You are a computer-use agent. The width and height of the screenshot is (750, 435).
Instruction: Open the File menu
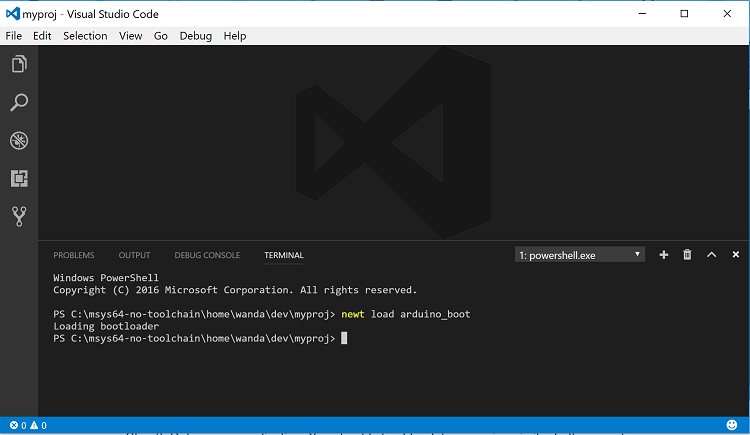coord(13,36)
